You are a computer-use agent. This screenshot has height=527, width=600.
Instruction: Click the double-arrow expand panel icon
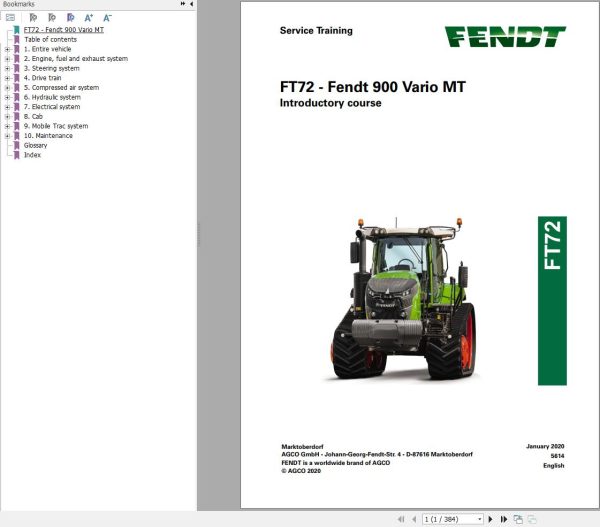click(183, 4)
